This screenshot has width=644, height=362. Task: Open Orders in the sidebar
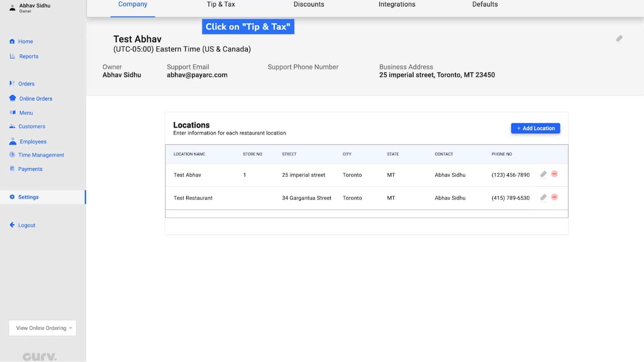point(26,84)
